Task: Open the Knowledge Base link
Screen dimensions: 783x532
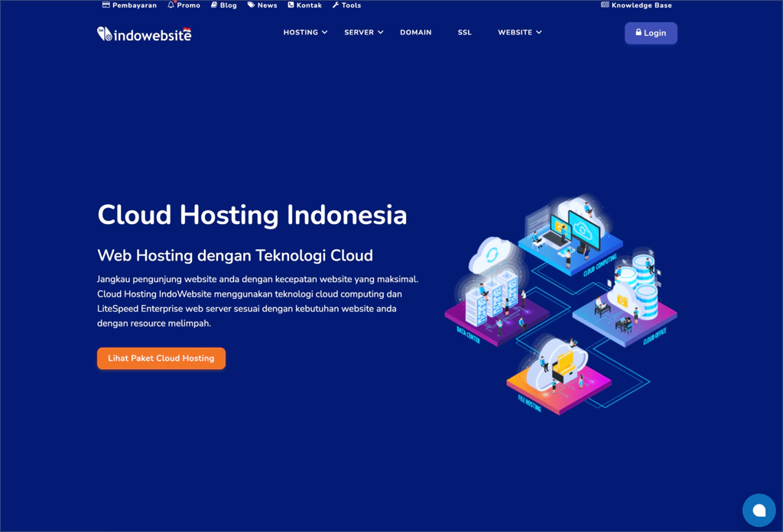Action: coord(636,5)
